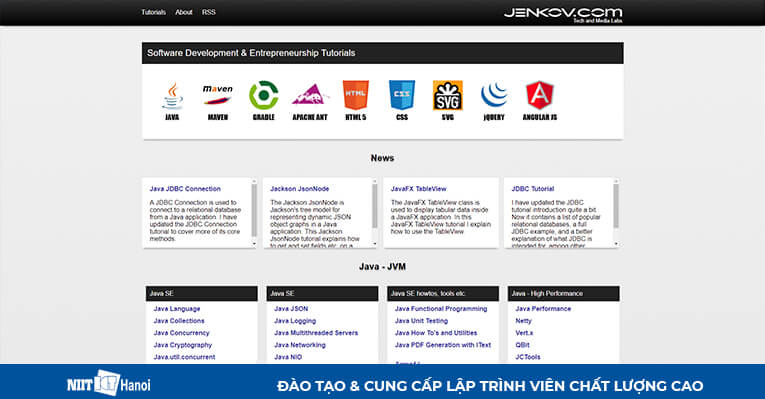Open the CSS tutorial icon
This screenshot has height=399, width=765.
click(402, 100)
